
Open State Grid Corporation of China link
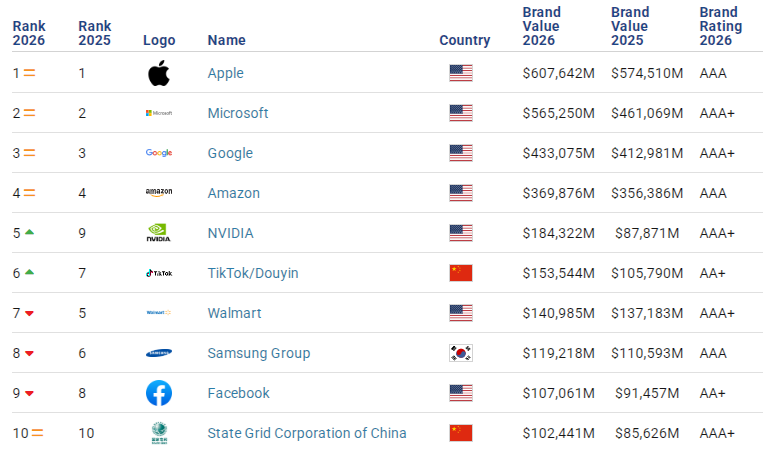[306, 433]
